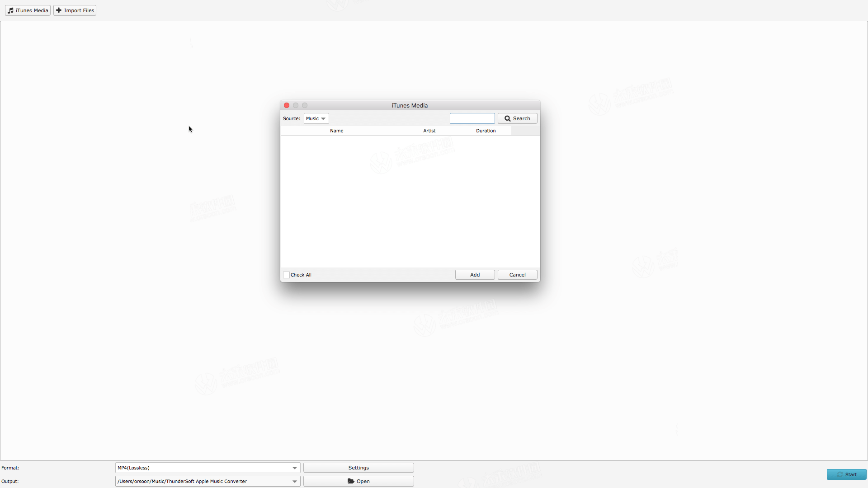Viewport: 868px width, 488px height.
Task: Open the iTunes Media toolbar button
Action: [28, 10]
